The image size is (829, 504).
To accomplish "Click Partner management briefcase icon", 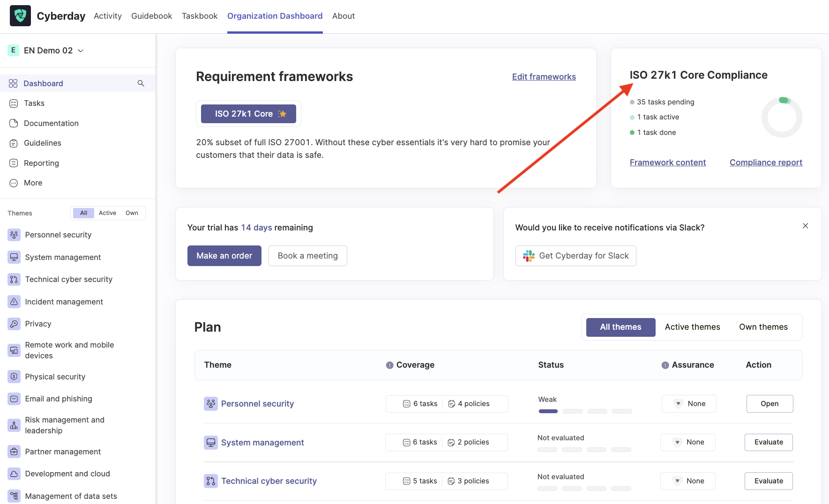I will click(14, 452).
